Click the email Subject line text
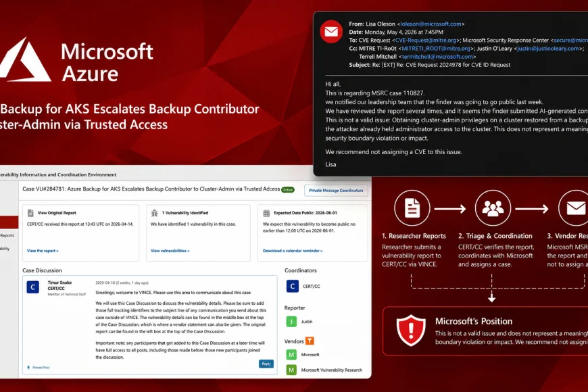The image size is (588, 392). click(x=430, y=65)
